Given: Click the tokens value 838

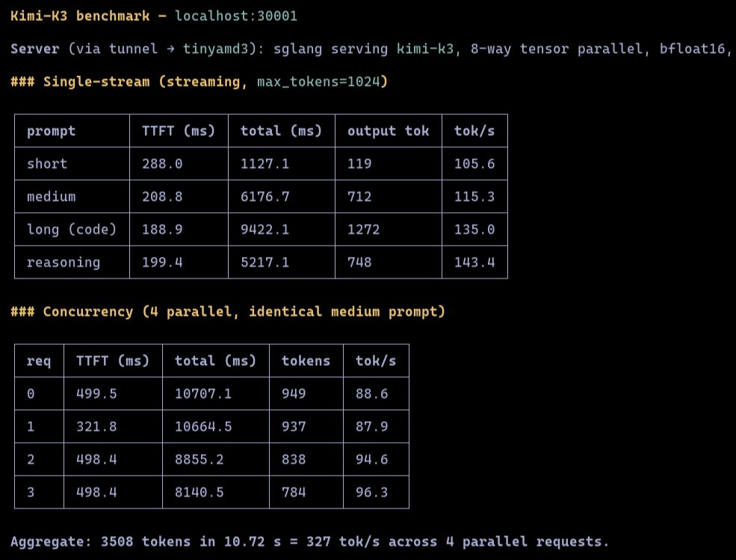Looking at the screenshot, I should [x=294, y=459].
